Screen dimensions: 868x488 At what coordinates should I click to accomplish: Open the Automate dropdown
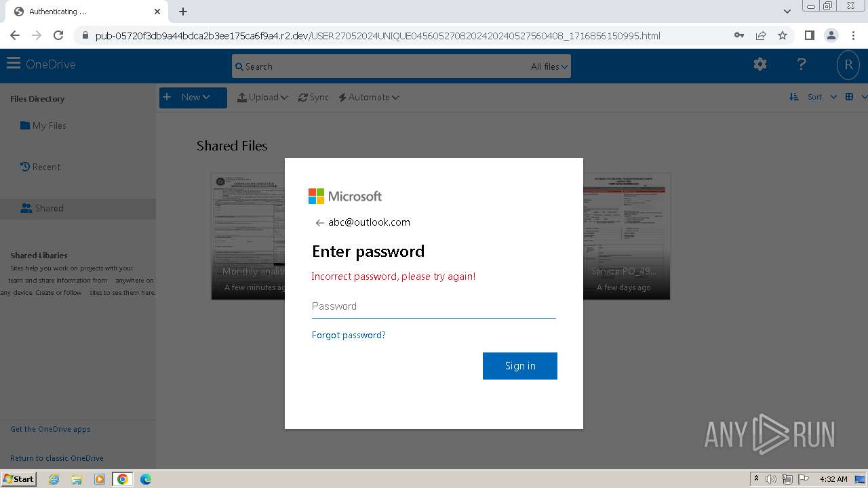369,97
